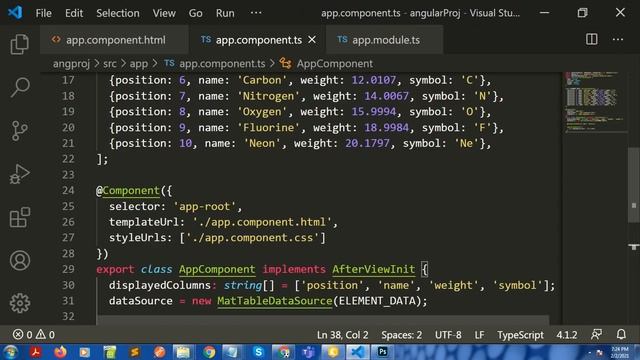The height and width of the screenshot is (360, 640).
Task: Open the Windows Start button
Action: [x=11, y=352]
